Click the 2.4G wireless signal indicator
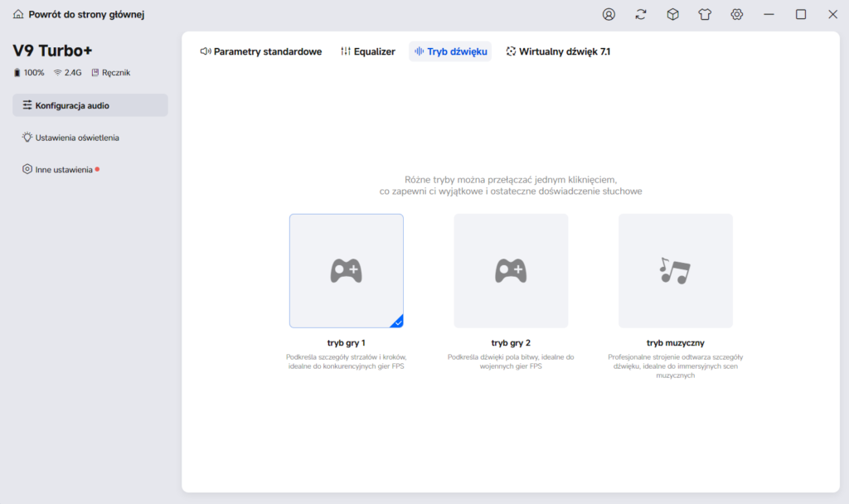The height and width of the screenshot is (504, 849). tap(68, 73)
